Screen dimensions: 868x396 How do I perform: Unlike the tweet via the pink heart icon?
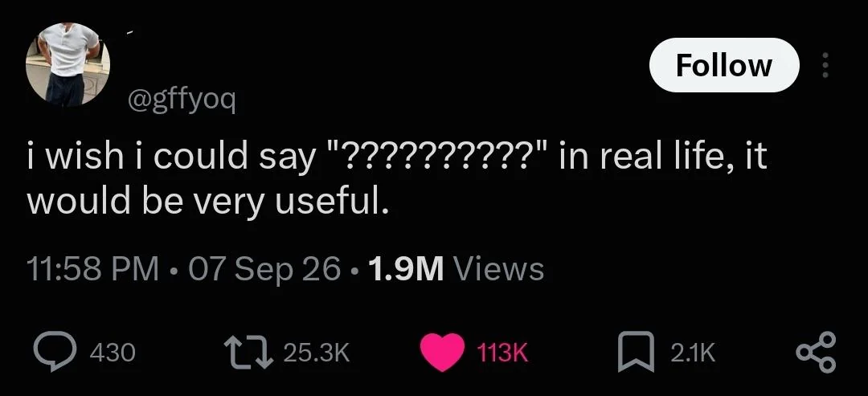(x=442, y=353)
